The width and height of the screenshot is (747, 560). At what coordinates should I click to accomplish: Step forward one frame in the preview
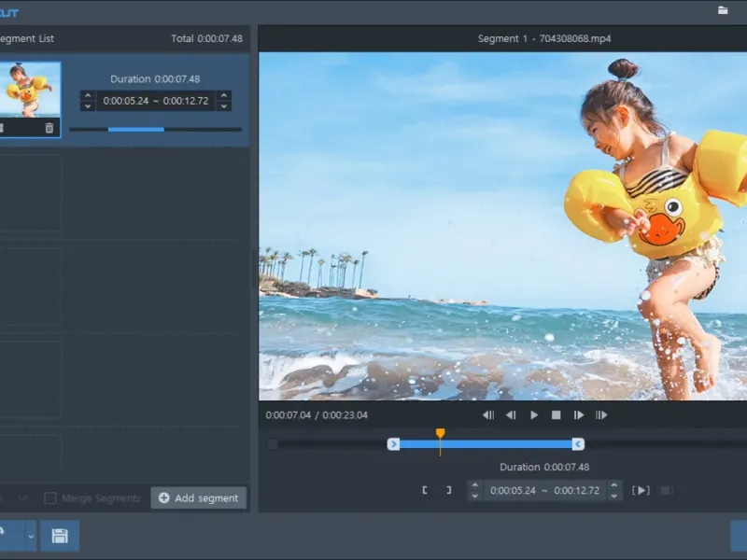(579, 415)
